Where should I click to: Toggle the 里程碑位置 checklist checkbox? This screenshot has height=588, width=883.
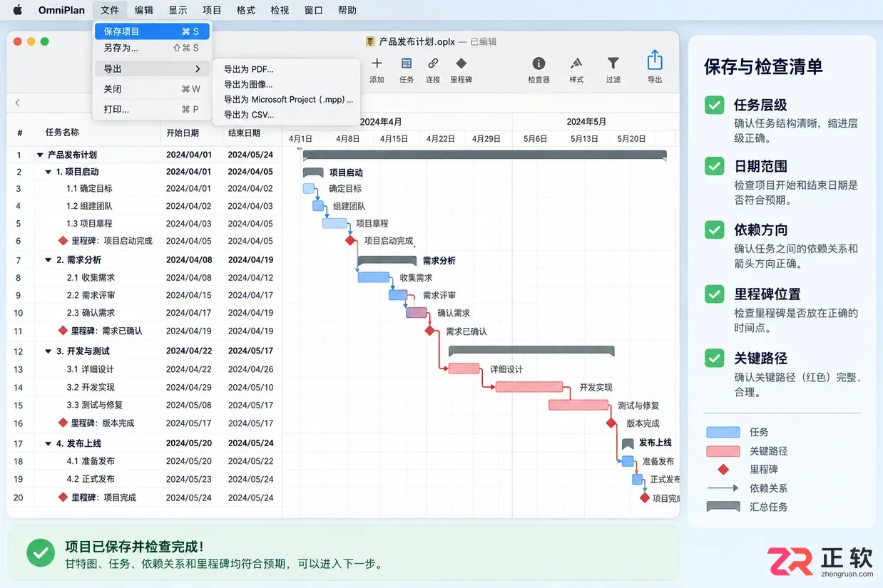click(x=715, y=294)
